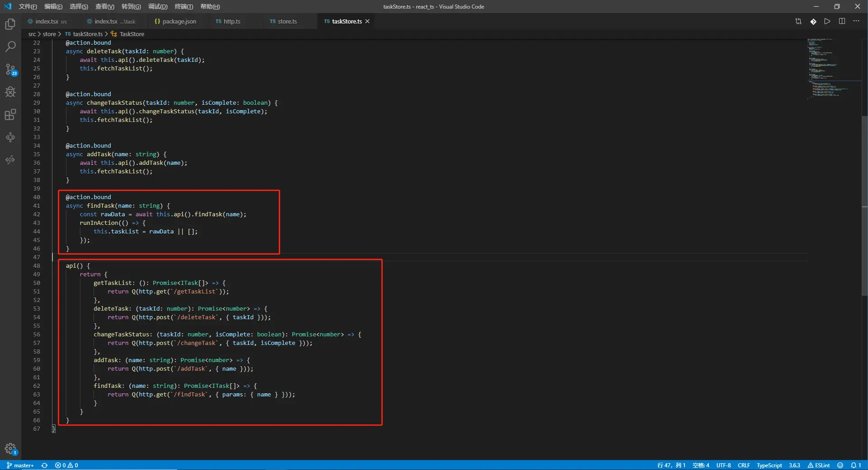Open the Explorer view in activity bar
The height and width of the screenshot is (470, 868).
coord(10,24)
